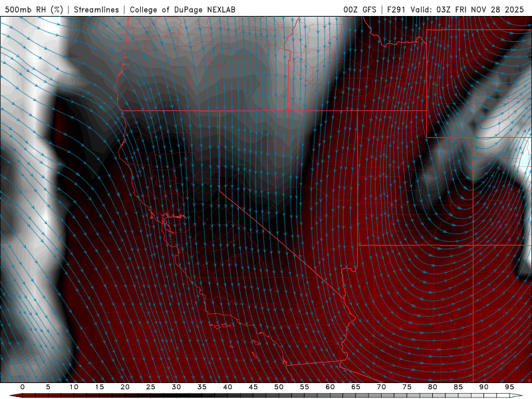Click the '30' value on color scale

(x=176, y=387)
